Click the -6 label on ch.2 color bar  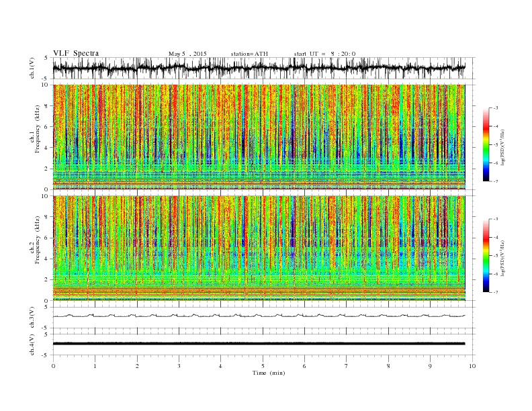pos(496,274)
